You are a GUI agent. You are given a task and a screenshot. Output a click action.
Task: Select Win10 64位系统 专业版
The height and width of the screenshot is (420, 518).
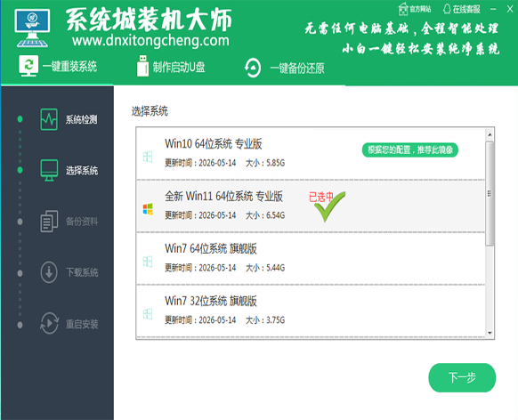tap(311, 154)
